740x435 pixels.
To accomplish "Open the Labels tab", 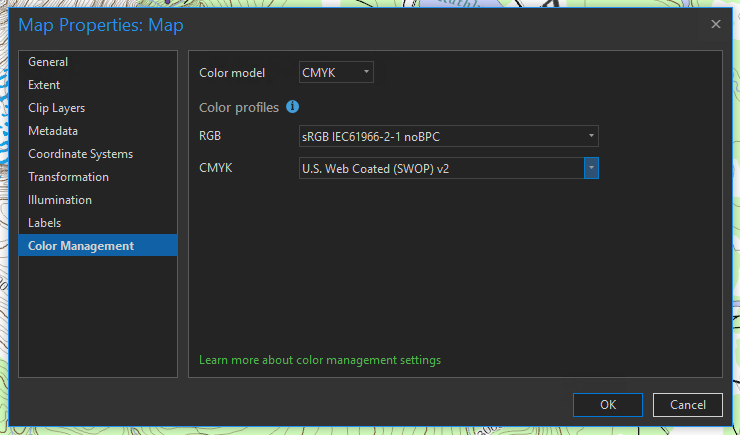I will 98,223.
